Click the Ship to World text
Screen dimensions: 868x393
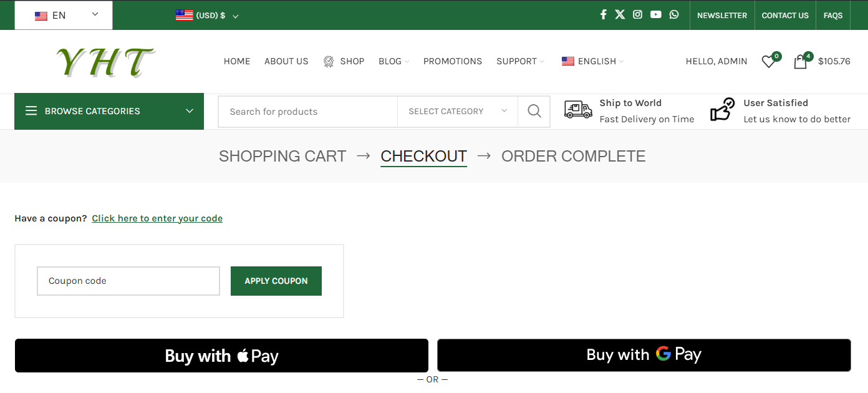(x=630, y=103)
